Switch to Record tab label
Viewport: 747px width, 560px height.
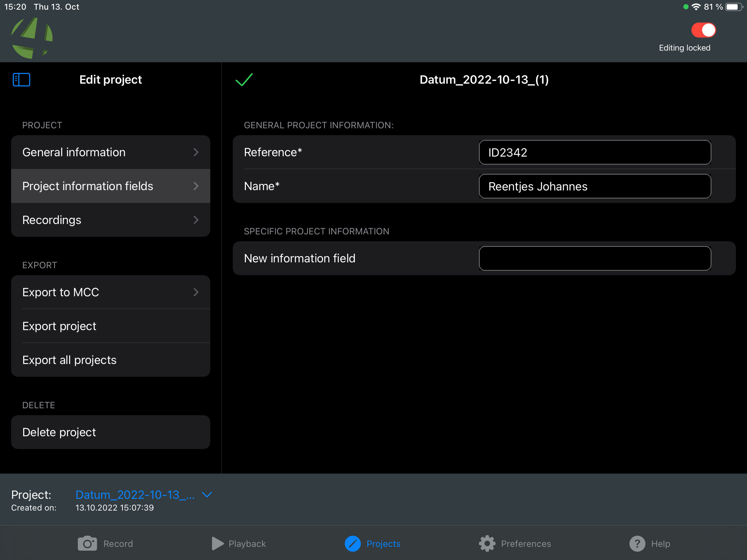pos(118,544)
